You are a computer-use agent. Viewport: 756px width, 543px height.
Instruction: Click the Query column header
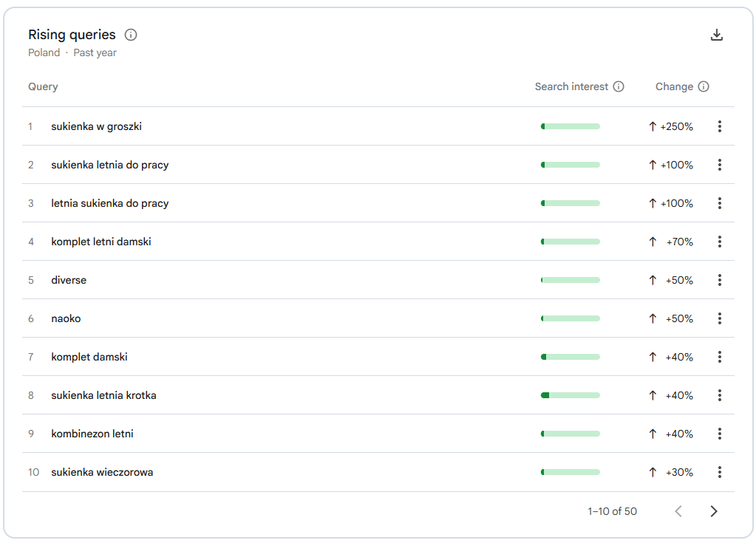point(43,86)
